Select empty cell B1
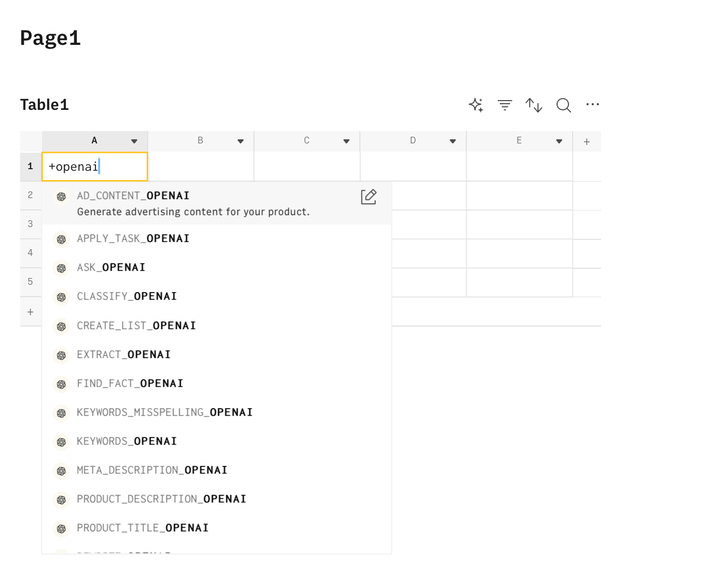728x585 pixels. (201, 167)
